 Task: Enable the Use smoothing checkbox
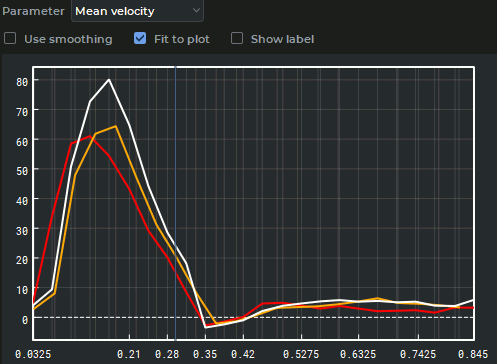[x=10, y=38]
